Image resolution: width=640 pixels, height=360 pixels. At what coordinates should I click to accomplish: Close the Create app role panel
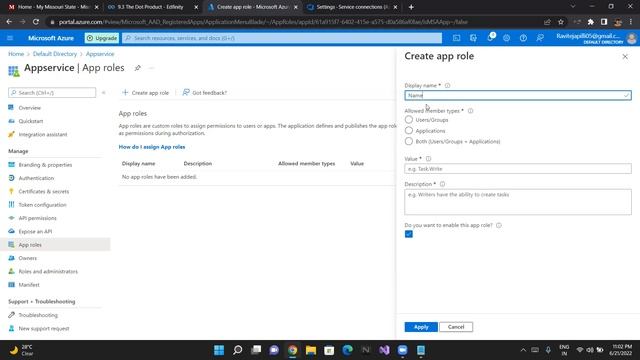coord(625,57)
